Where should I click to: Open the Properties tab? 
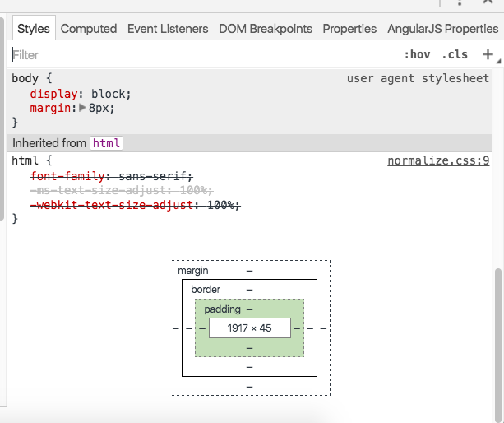click(349, 29)
